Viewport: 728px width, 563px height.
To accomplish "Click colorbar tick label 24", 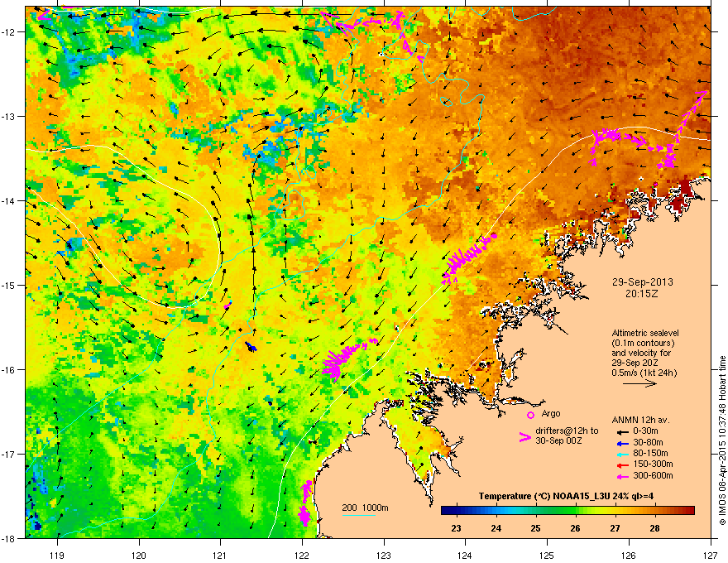I will tap(496, 528).
